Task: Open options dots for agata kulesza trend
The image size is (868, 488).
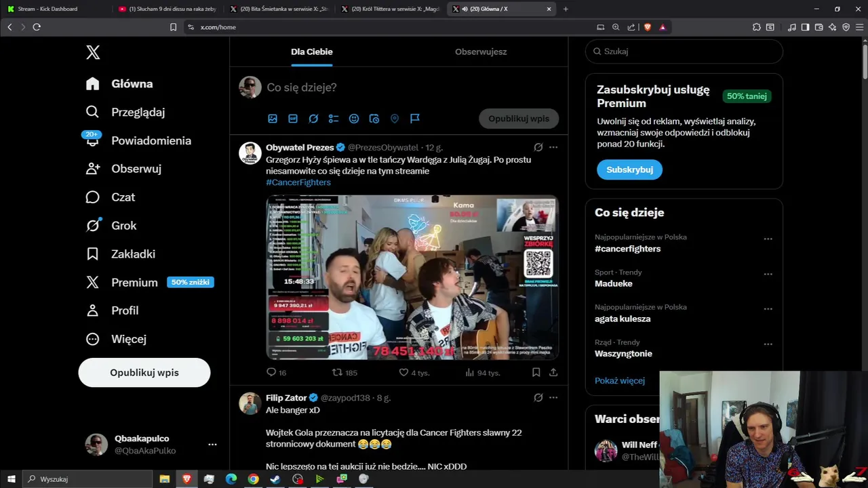Action: [x=768, y=309]
